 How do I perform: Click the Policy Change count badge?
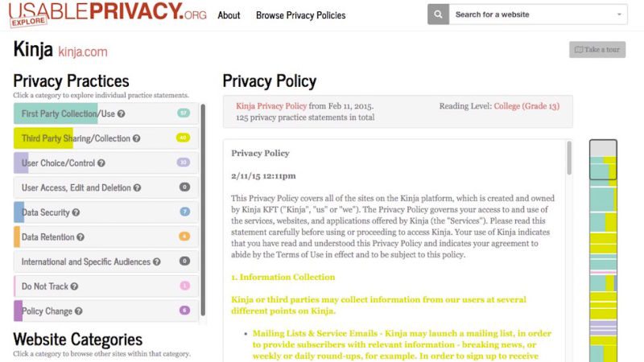[185, 310]
